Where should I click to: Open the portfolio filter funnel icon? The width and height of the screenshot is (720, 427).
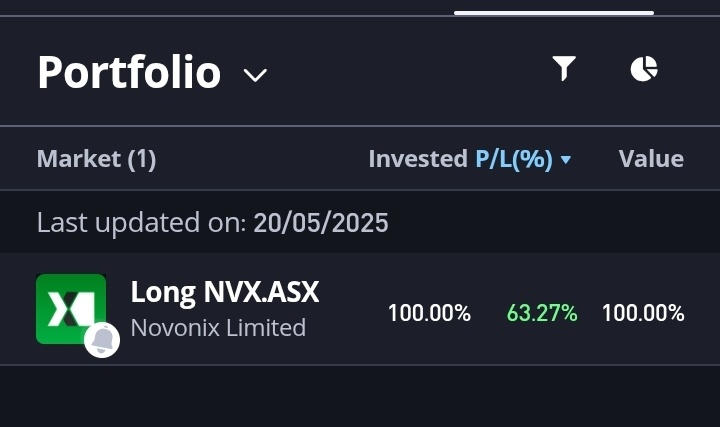point(564,68)
